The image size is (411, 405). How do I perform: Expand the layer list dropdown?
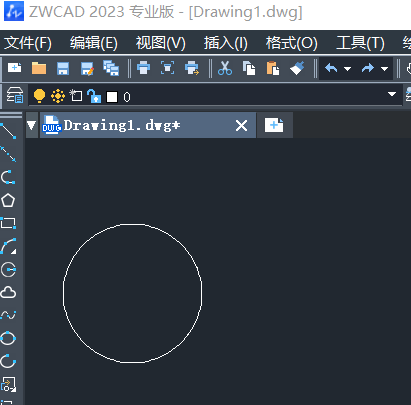point(392,94)
